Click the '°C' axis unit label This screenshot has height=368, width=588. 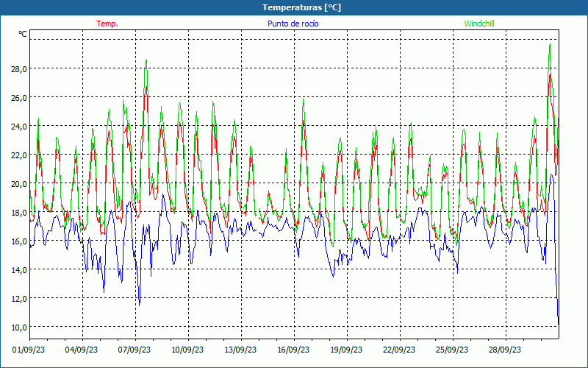pos(23,34)
